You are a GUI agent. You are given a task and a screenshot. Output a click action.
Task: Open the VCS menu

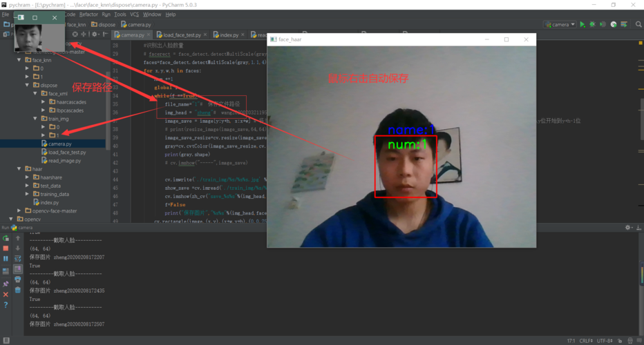134,14
